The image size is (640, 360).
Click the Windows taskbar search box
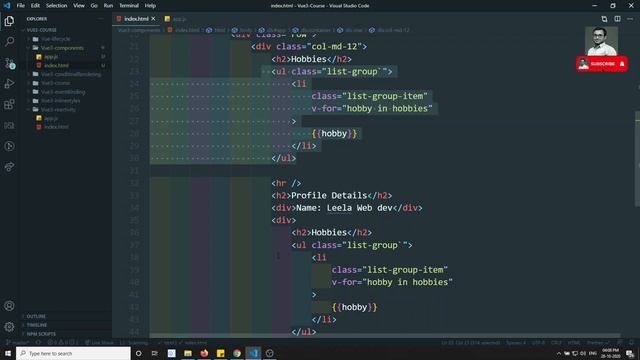click(73, 353)
